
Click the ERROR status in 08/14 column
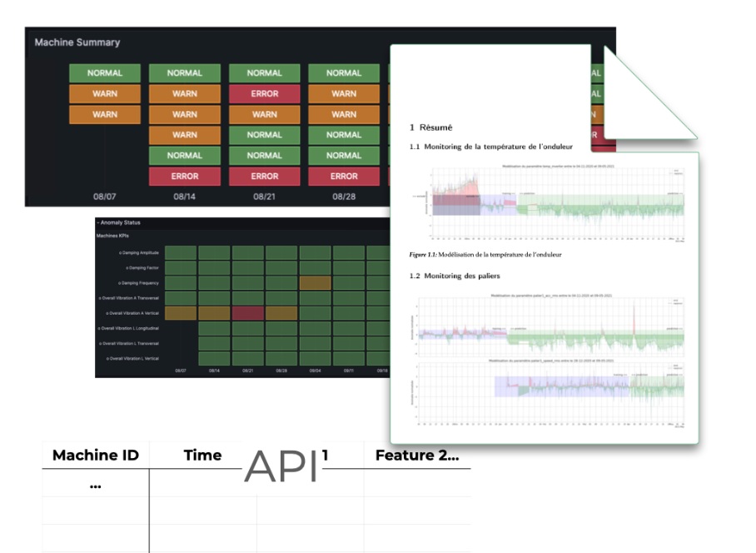(185, 177)
